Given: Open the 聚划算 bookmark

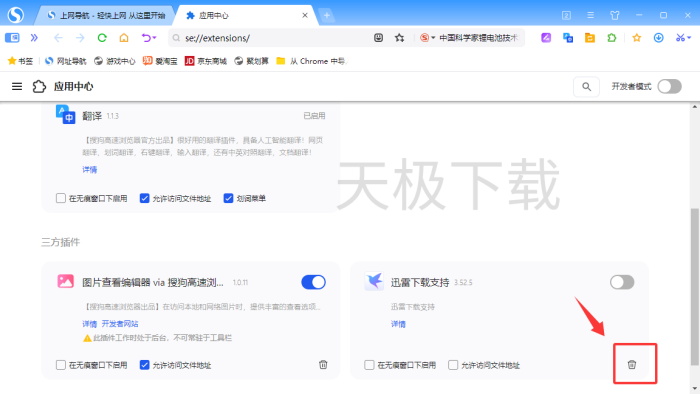Looking at the screenshot, I should coord(252,61).
